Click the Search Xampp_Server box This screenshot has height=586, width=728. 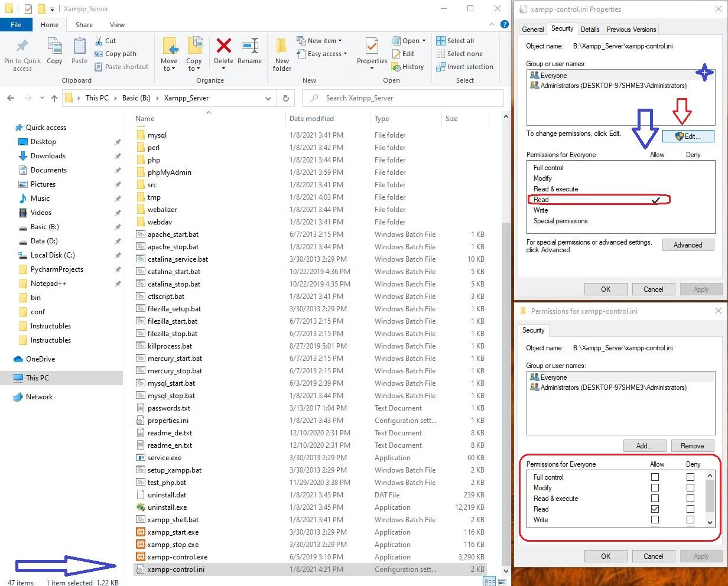click(403, 98)
